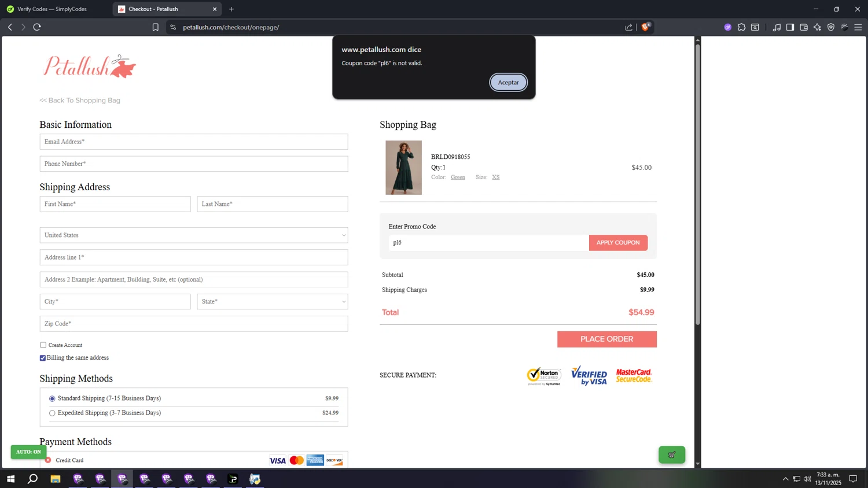Screen dimensions: 868x488
Task: Click the page vertical scrollbar
Action: pyautogui.click(x=697, y=185)
